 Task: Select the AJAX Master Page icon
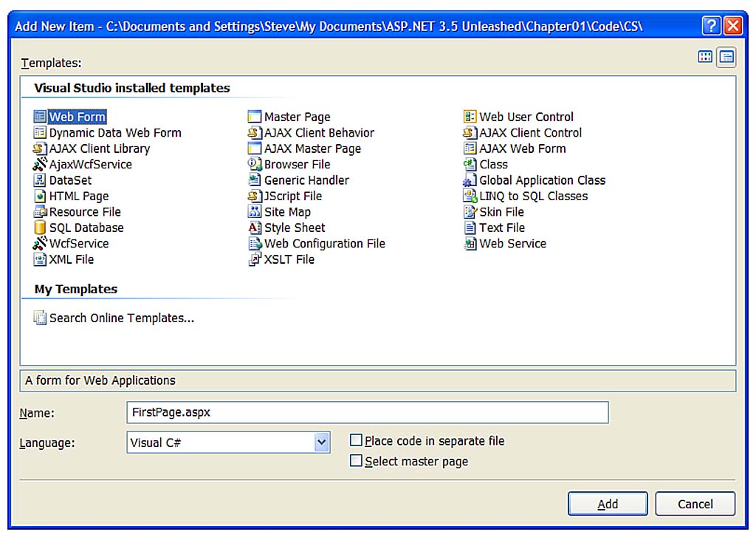click(255, 148)
